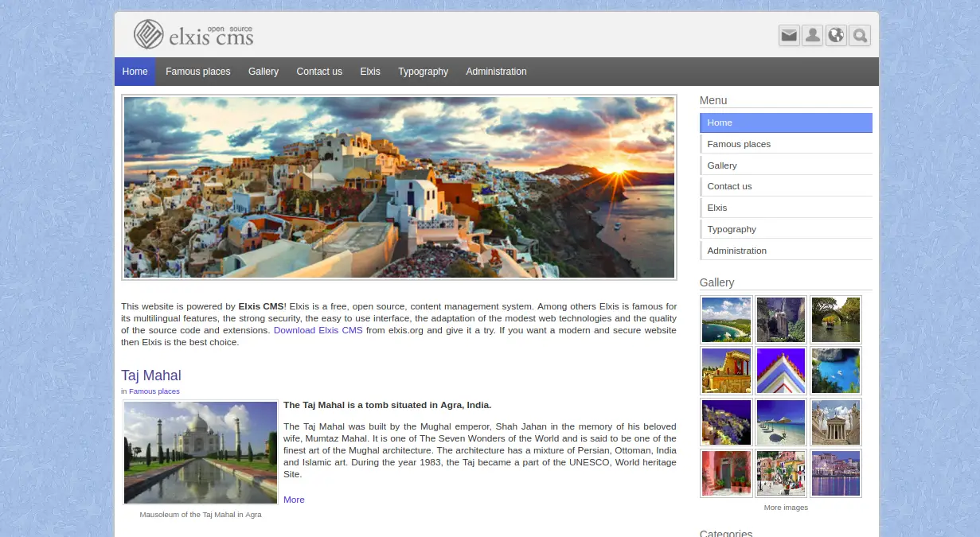Click the magnifier search icon
The height and width of the screenshot is (537, 980).
coord(860,35)
